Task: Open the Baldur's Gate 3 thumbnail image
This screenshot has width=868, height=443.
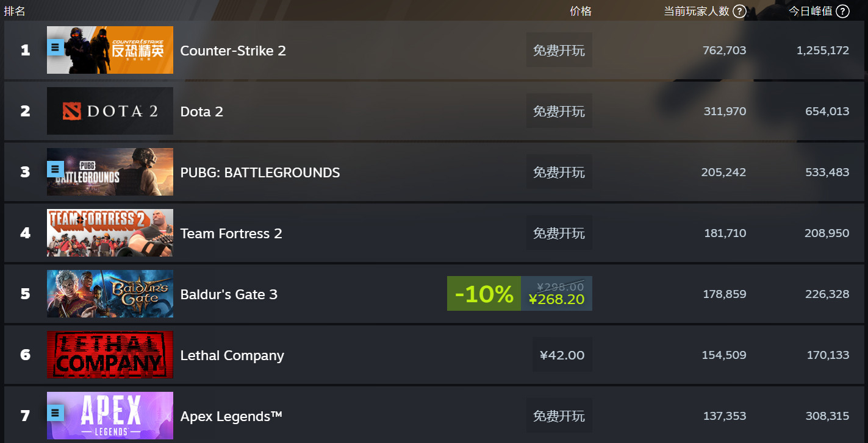Action: 110,294
